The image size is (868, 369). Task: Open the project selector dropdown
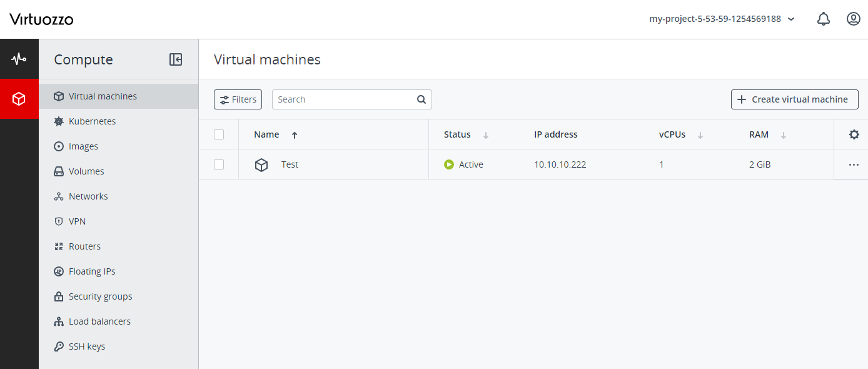[x=722, y=19]
